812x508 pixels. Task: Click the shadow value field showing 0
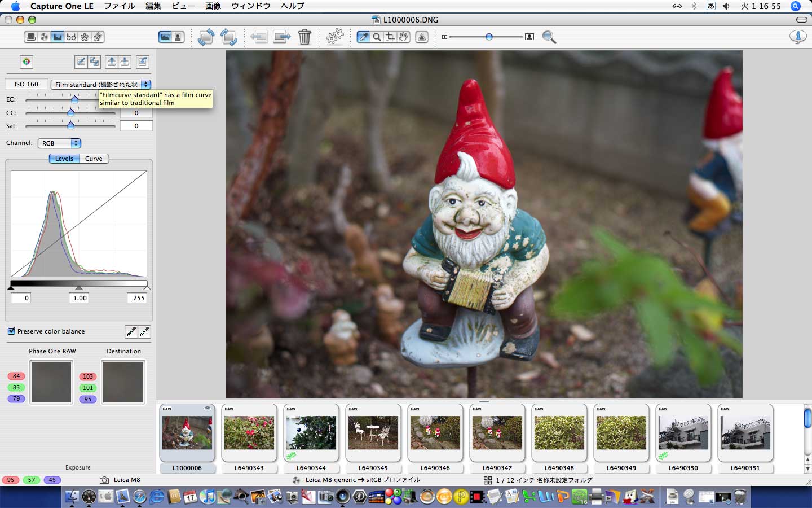click(x=21, y=298)
